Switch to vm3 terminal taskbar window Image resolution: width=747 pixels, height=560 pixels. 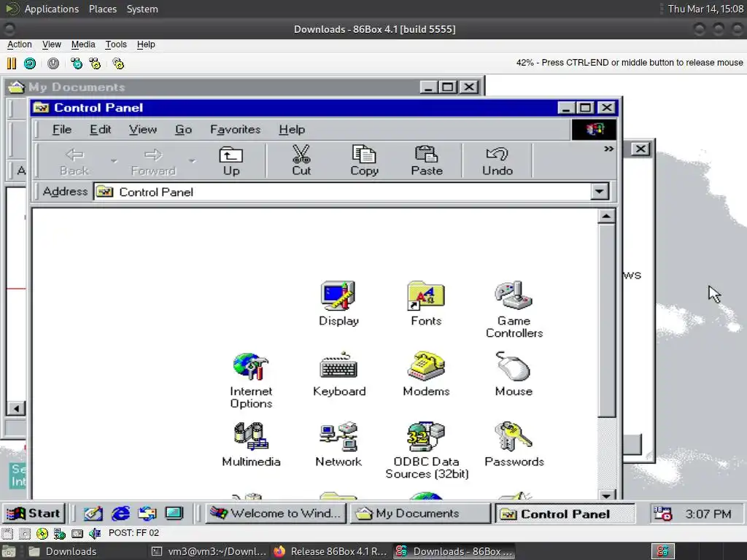[208, 551]
